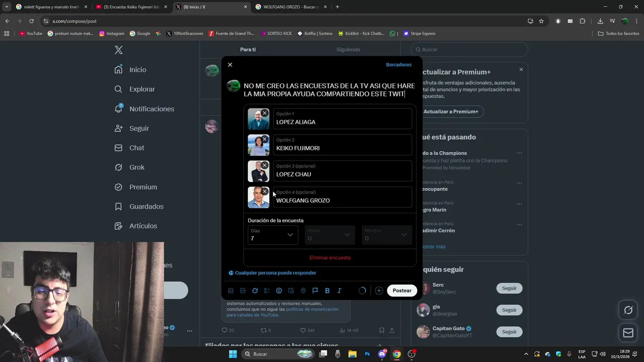The height and width of the screenshot is (362, 644).
Task: Edit Opción 2 field KEIKO FUJIMORI
Action: point(343,145)
